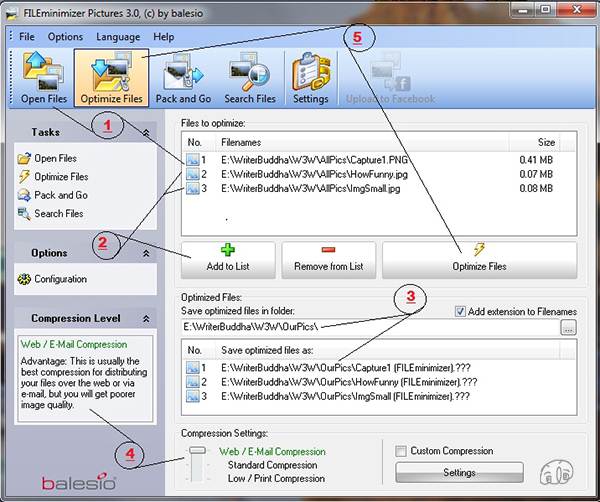Click the compression Settings button
The height and width of the screenshot is (502, 600).
point(459,473)
